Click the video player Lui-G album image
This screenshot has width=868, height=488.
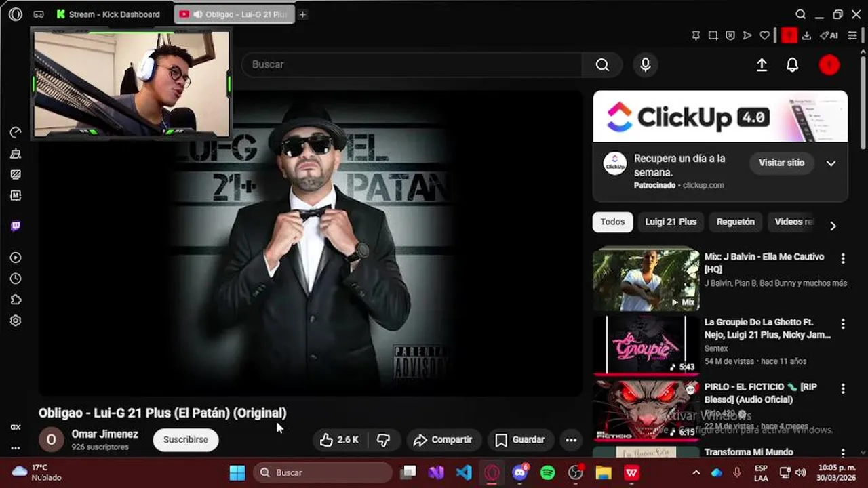pyautogui.click(x=311, y=243)
